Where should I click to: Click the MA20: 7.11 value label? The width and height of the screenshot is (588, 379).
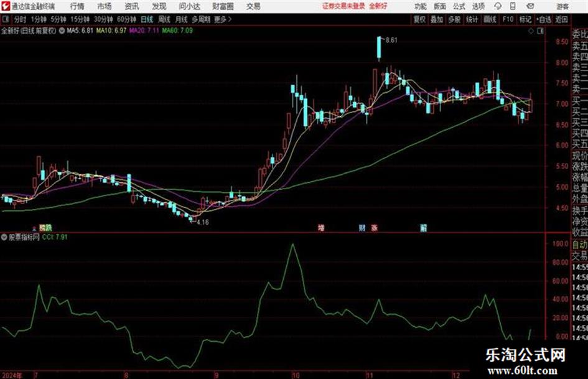click(x=144, y=30)
